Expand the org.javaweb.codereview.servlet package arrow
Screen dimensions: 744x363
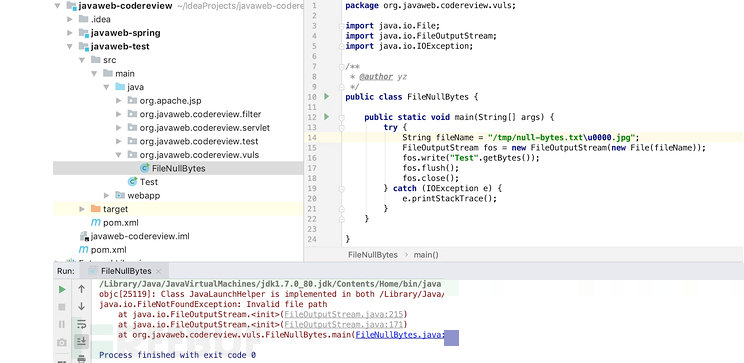coord(119,128)
